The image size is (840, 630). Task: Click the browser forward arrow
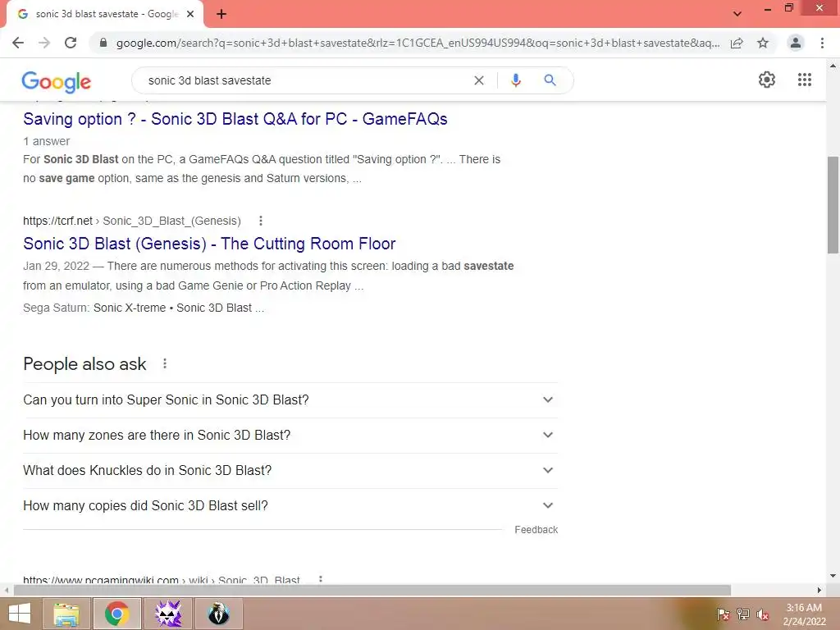(44, 43)
